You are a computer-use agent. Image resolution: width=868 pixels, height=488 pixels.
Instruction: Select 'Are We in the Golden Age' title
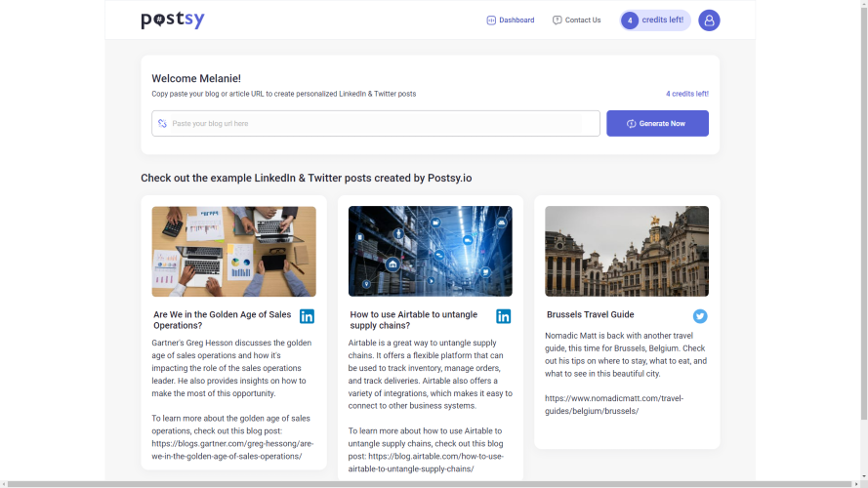click(222, 320)
